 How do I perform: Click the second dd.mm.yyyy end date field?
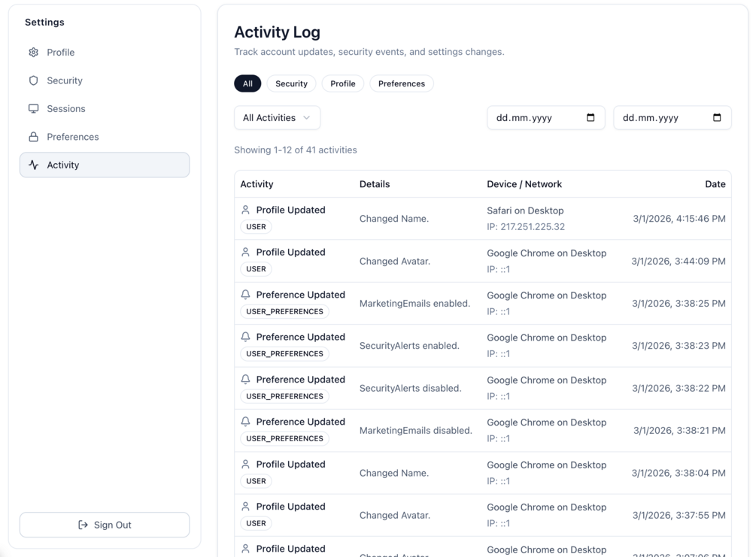click(x=672, y=117)
